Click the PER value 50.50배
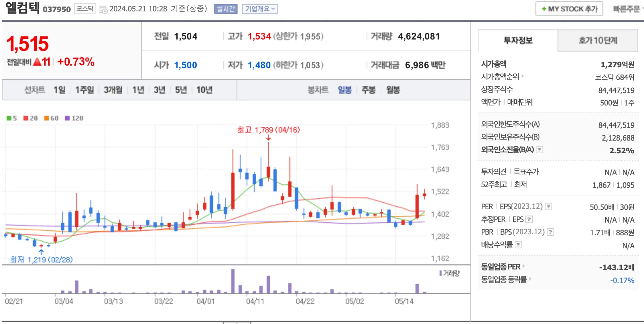The height and width of the screenshot is (324, 644). click(602, 207)
